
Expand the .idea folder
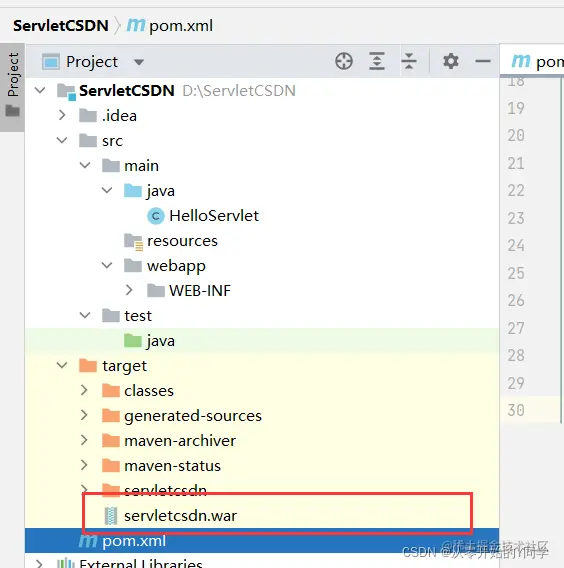click(62, 116)
